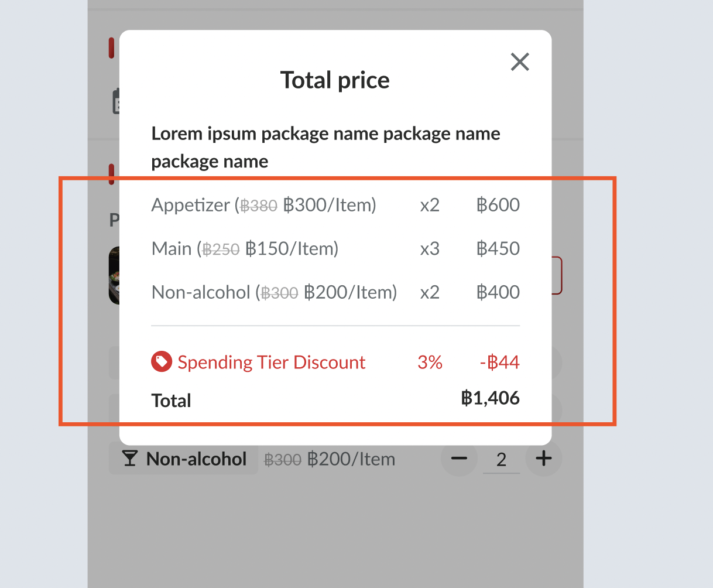The width and height of the screenshot is (713, 588).
Task: Click the Non-alcohol quantity field showing 2
Action: (501, 460)
